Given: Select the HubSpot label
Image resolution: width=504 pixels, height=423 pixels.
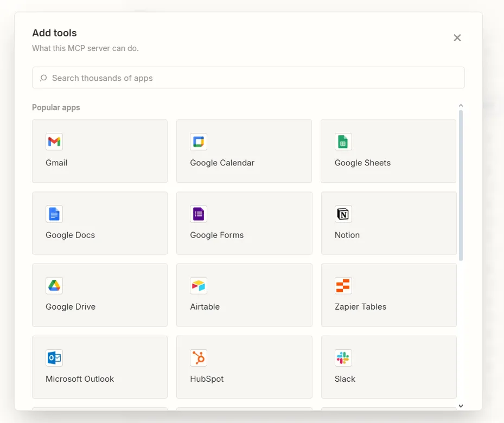Looking at the screenshot, I should (x=207, y=379).
